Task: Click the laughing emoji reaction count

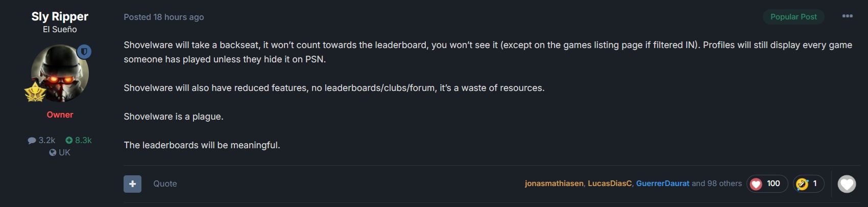Action: (808, 183)
